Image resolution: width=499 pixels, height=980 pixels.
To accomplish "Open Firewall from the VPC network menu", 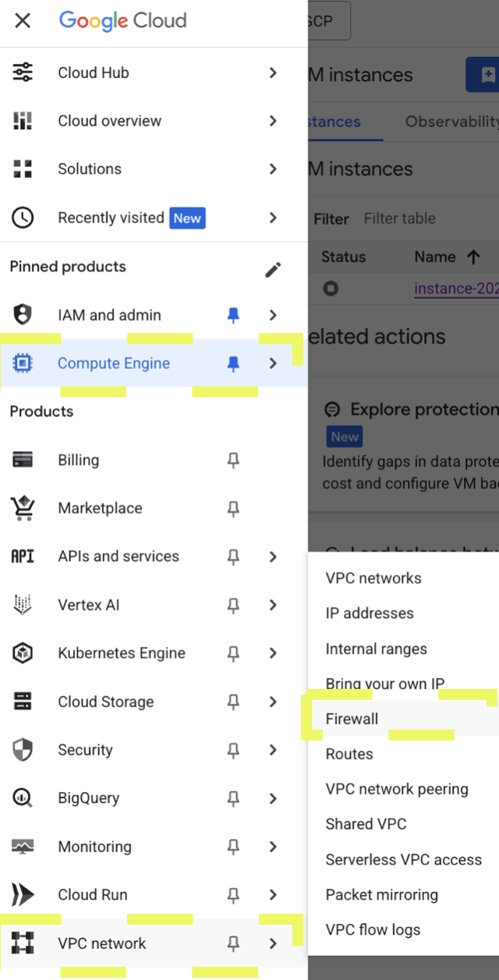I will point(352,719).
